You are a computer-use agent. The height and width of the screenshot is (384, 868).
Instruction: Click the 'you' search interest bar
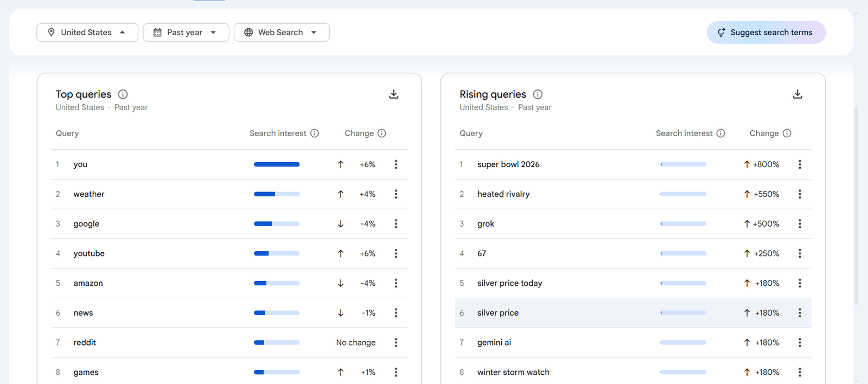pyautogui.click(x=277, y=164)
